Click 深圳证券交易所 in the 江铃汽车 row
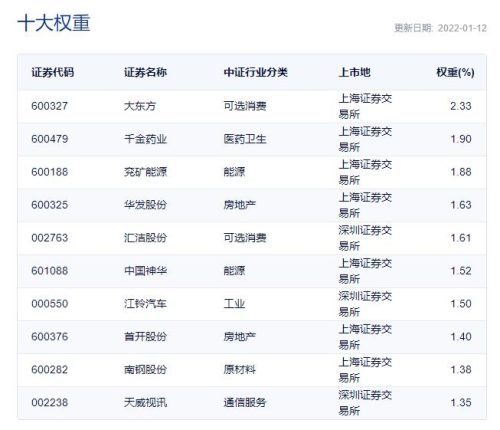500x430 pixels. click(x=365, y=304)
